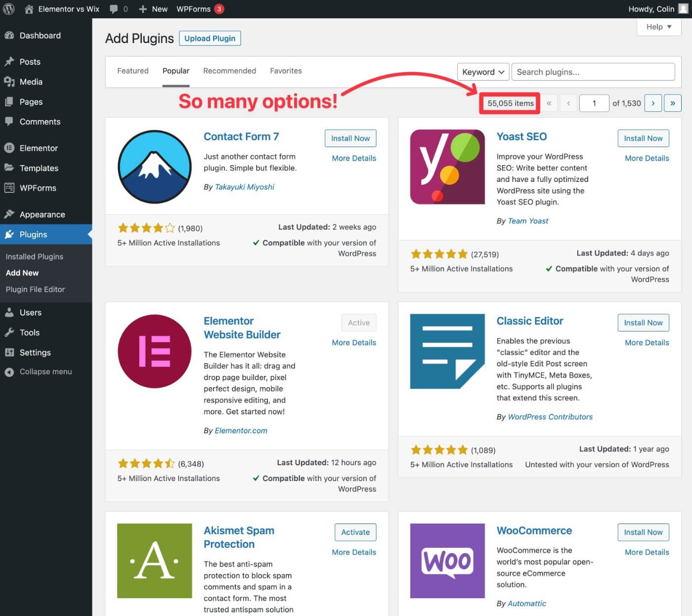Open WooCommerce plugin logo
This screenshot has width=692, height=616.
point(447,561)
